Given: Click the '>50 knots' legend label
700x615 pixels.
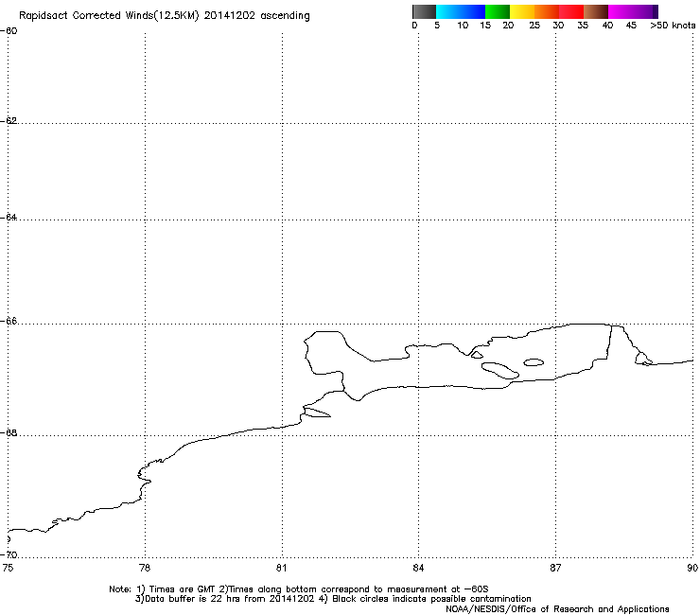Looking at the screenshot, I should [x=673, y=26].
